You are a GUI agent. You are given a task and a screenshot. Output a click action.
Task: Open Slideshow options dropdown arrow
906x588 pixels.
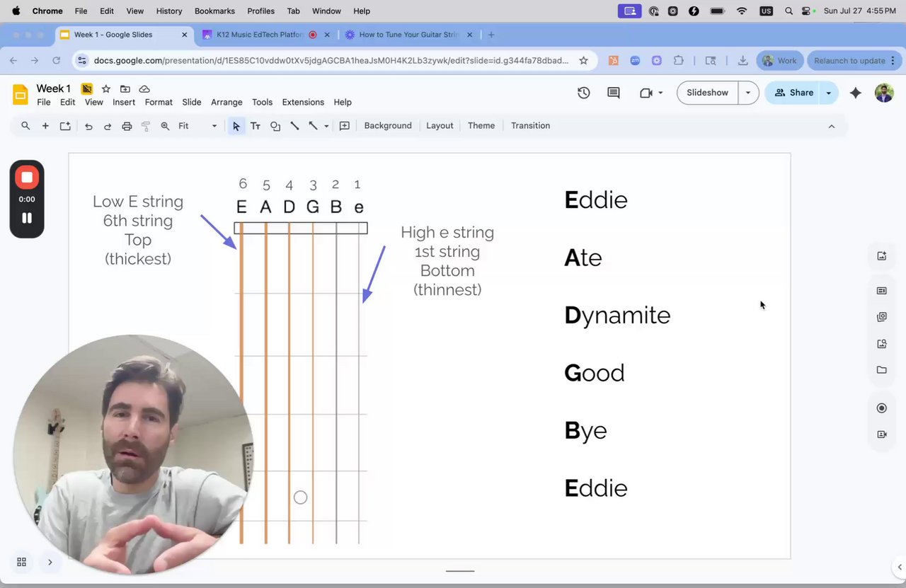coord(748,93)
